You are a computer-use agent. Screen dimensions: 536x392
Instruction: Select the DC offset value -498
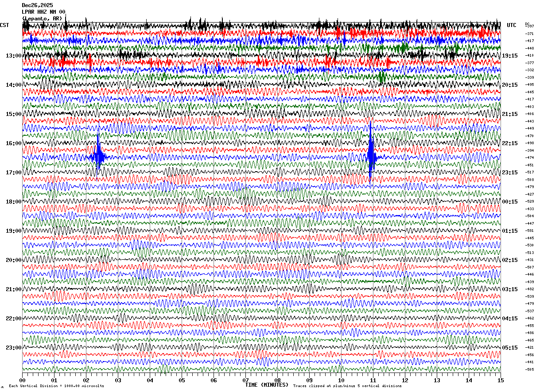[529, 143]
